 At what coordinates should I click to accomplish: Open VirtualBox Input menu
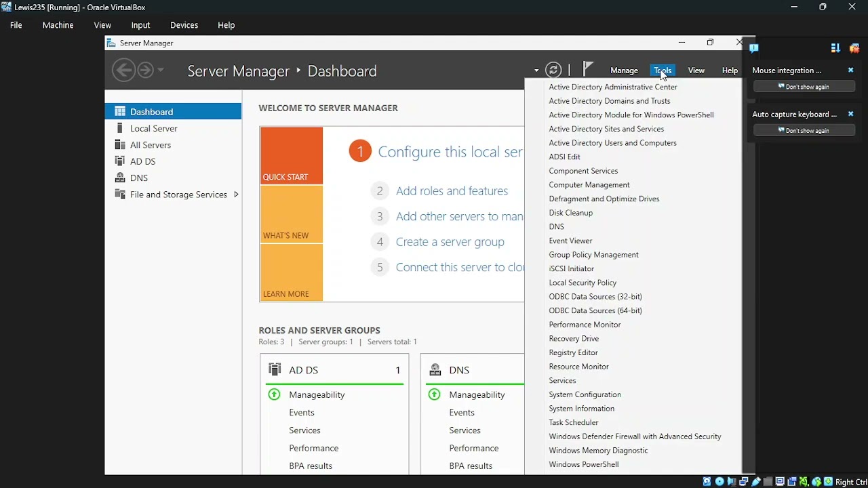pos(140,25)
